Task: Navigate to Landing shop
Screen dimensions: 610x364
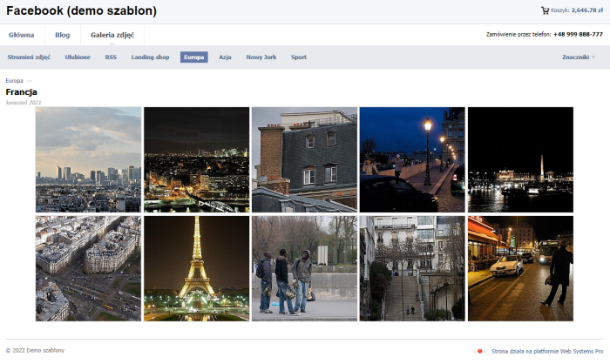Action: click(150, 57)
